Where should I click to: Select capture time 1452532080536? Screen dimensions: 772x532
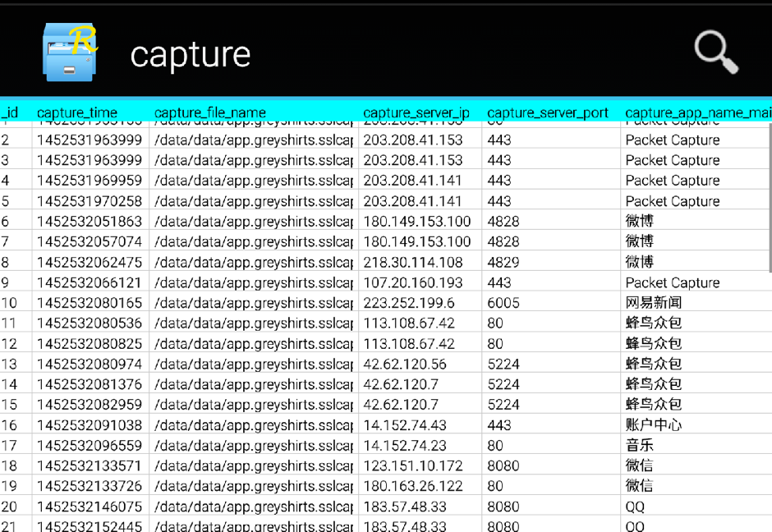[x=90, y=323]
